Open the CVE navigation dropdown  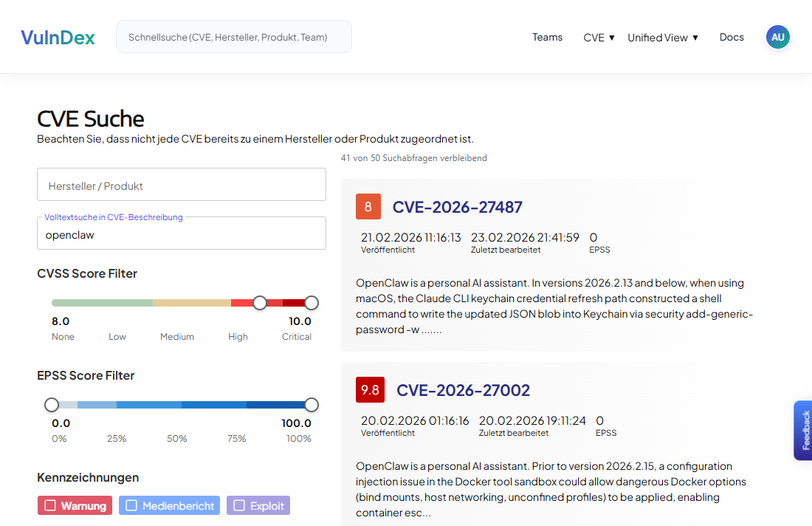click(x=599, y=37)
